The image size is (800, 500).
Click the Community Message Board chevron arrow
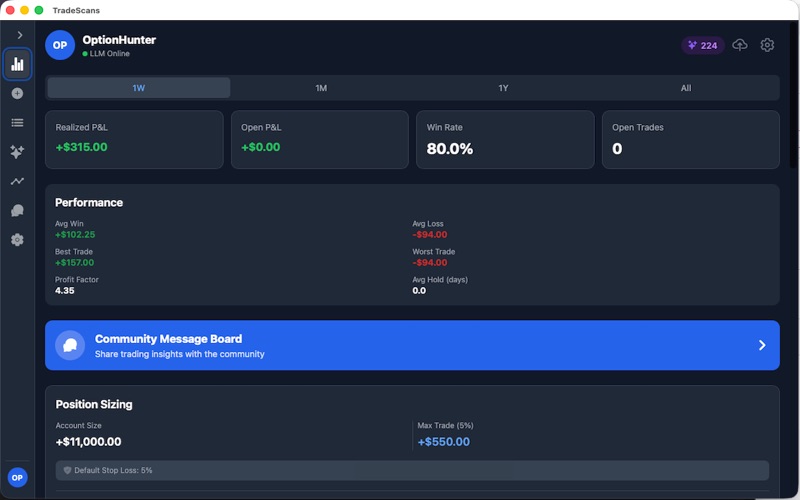(x=762, y=345)
